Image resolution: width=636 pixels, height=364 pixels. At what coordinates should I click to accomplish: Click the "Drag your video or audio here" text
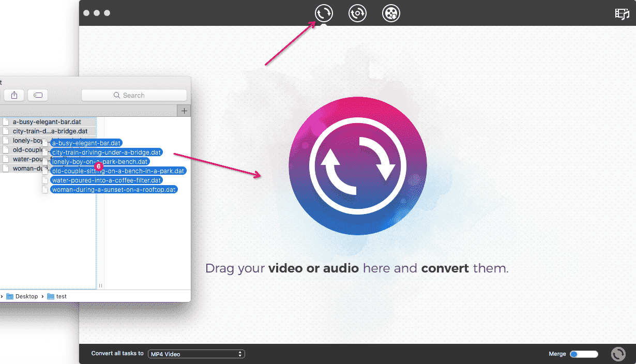357,268
